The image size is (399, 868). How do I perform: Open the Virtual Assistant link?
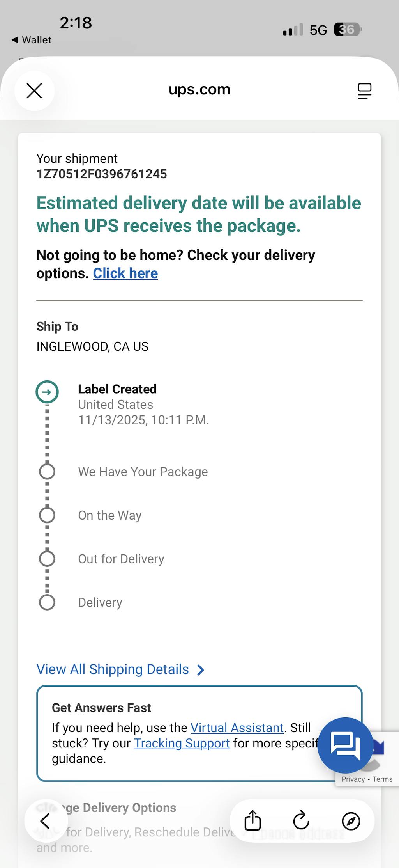click(237, 728)
